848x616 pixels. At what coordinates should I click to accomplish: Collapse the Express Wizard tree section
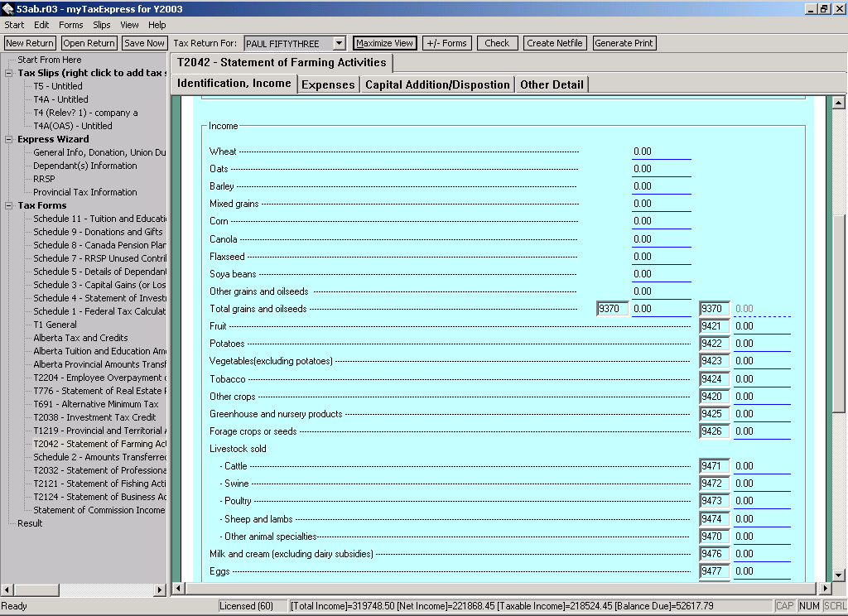tap(9, 139)
